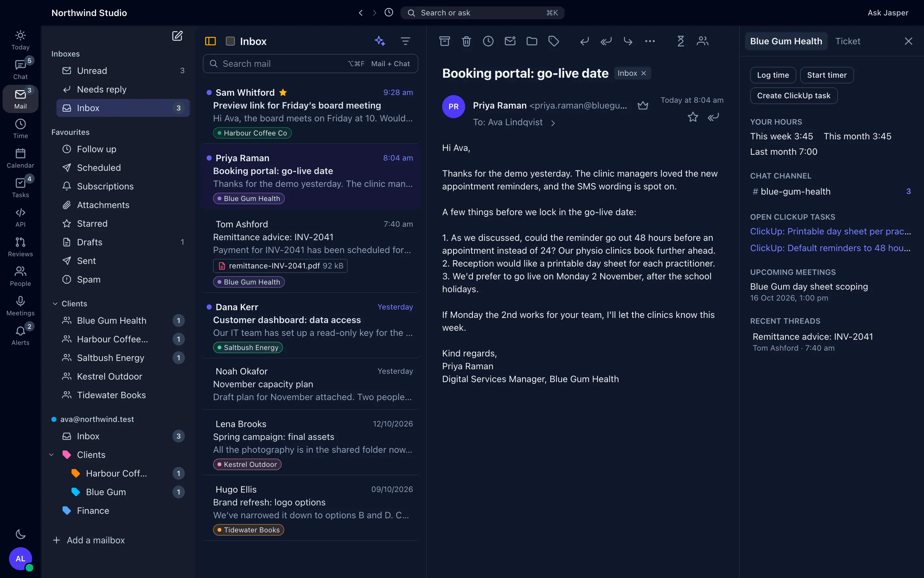The width and height of the screenshot is (924, 578).
Task: Select the Blue Gum Health tab
Action: point(786,41)
